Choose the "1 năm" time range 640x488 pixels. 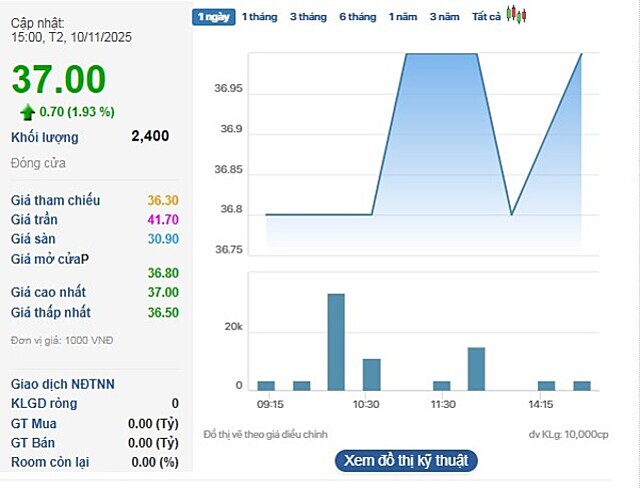coord(403,17)
